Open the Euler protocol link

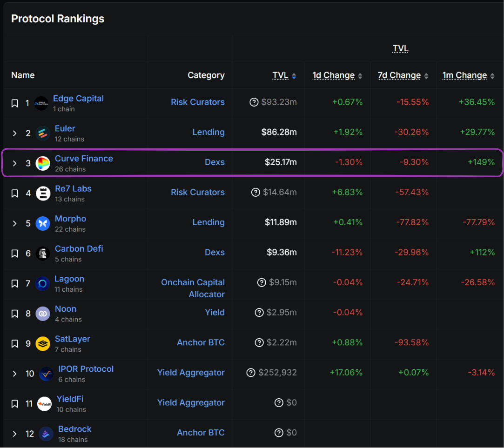(65, 128)
